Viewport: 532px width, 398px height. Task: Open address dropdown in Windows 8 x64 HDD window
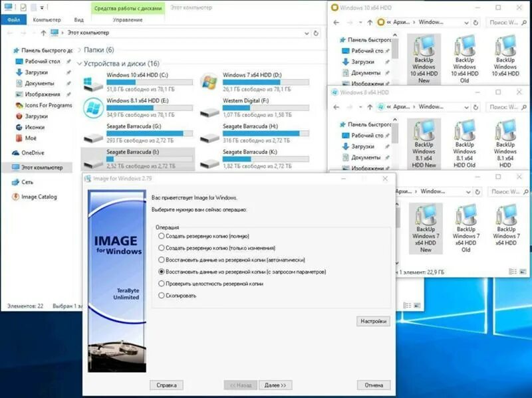[466, 107]
